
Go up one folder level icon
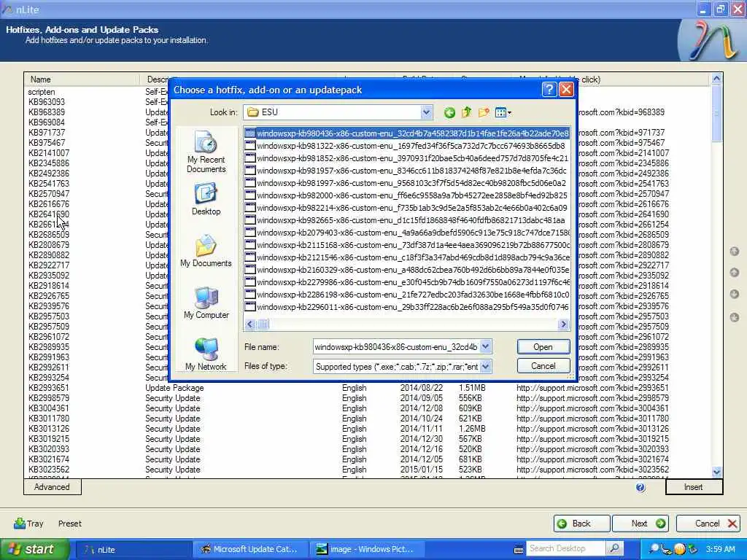[x=466, y=112]
